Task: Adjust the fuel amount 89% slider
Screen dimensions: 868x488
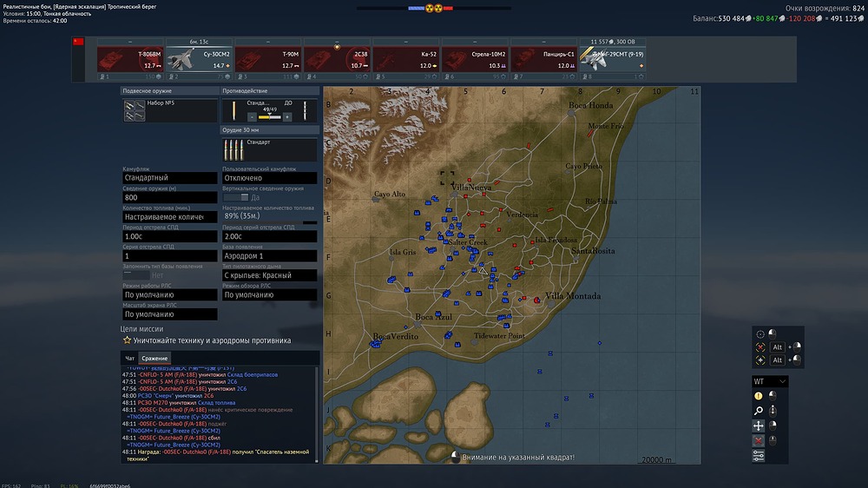Action: [270, 222]
